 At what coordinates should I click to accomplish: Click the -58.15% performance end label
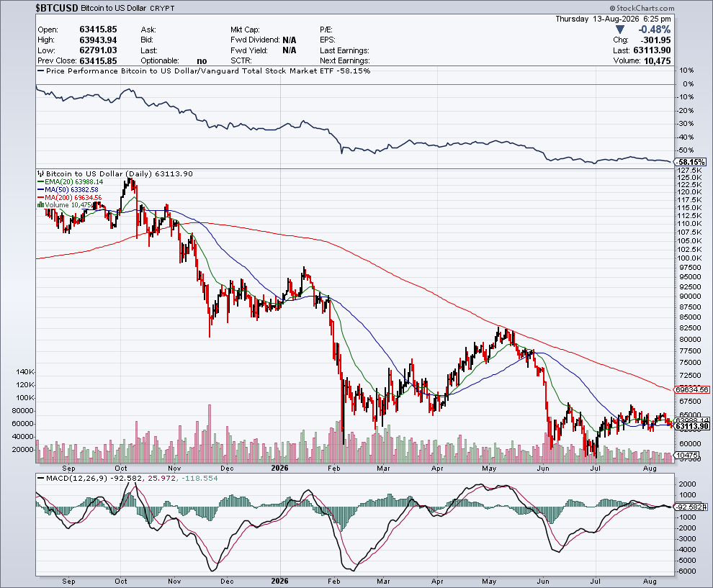point(690,162)
